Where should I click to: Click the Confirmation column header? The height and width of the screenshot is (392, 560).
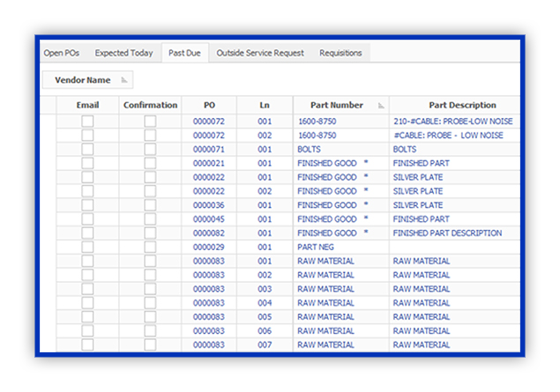(x=150, y=105)
